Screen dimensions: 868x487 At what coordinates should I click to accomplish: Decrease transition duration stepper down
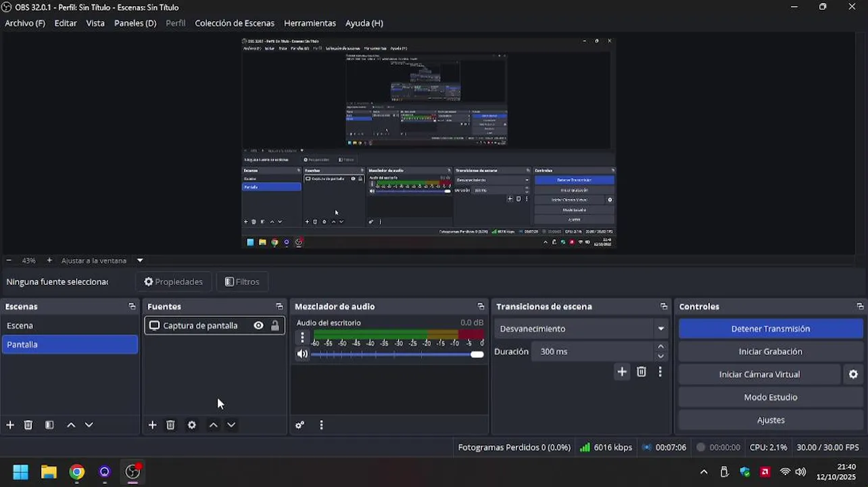660,356
